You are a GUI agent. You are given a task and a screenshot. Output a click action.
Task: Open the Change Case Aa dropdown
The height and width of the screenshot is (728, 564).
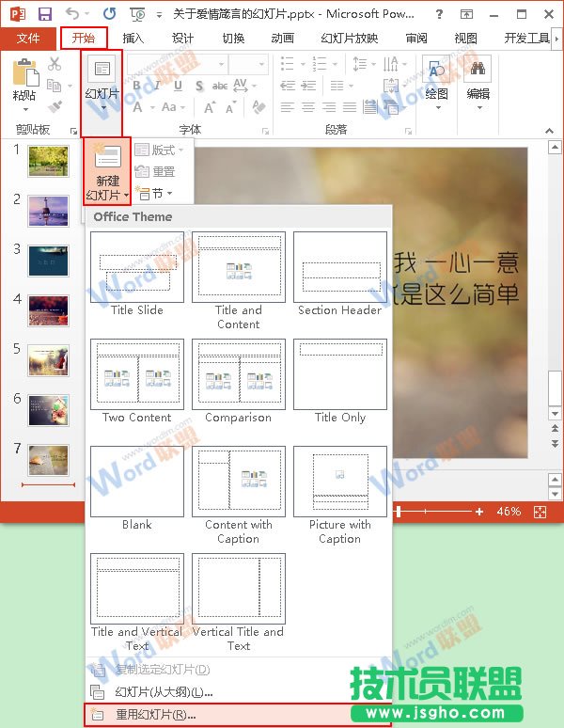pos(174,107)
